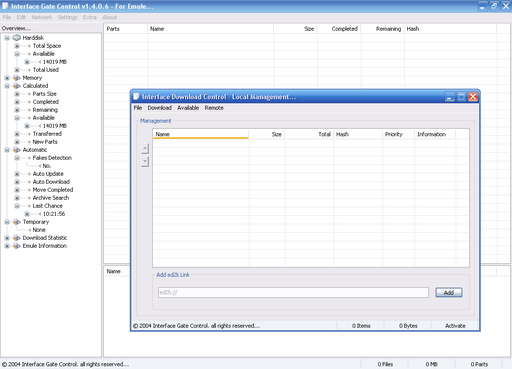Collapse the Calculated tree node
Viewport: 512px width, 369px height.
[x=7, y=86]
